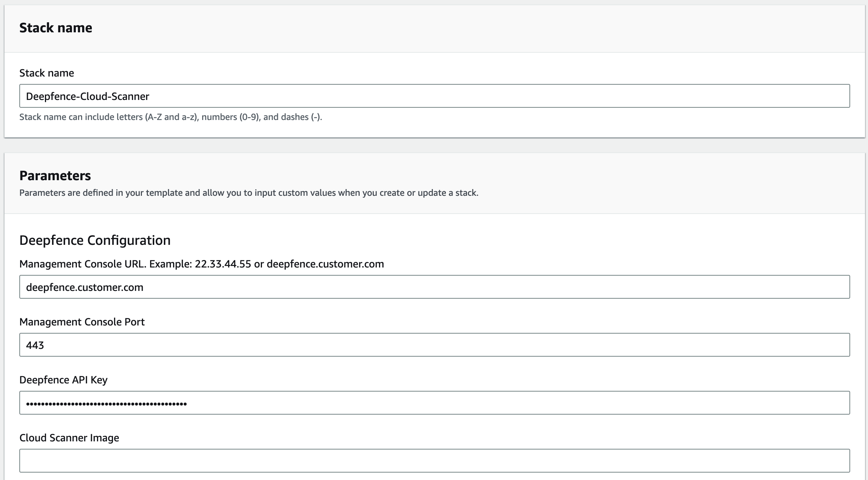Click the Parameters section heading

pyautogui.click(x=55, y=175)
